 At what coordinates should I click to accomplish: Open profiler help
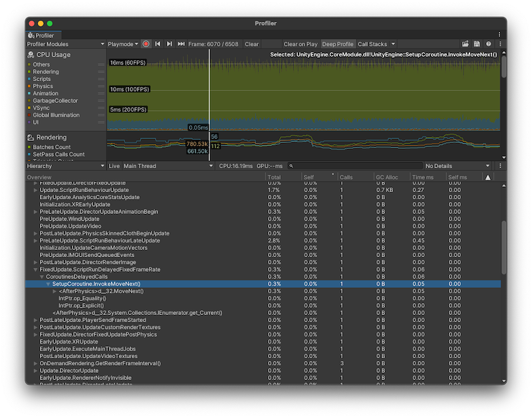[488, 43]
